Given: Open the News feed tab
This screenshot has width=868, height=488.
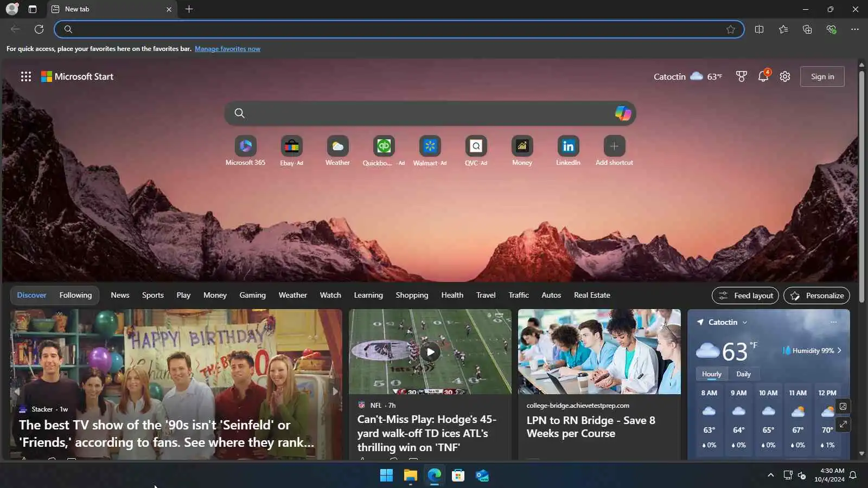Looking at the screenshot, I should (120, 295).
